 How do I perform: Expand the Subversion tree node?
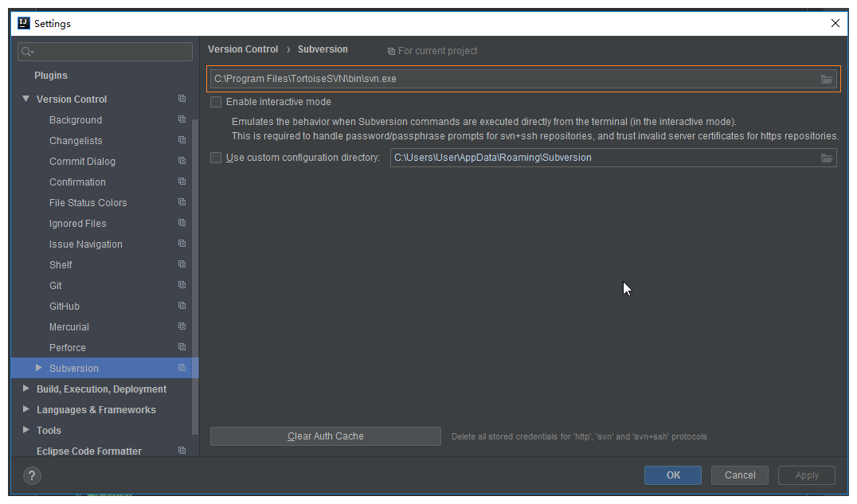click(x=39, y=368)
